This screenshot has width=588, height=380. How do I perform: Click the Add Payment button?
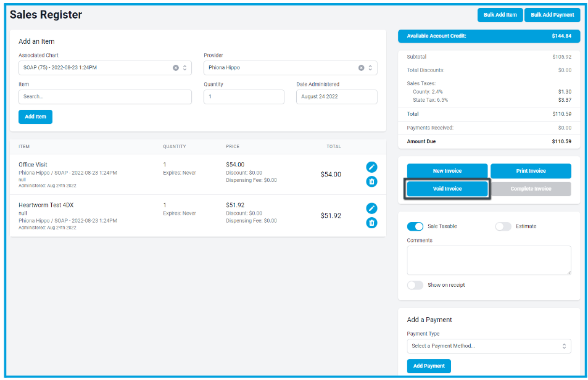(429, 366)
